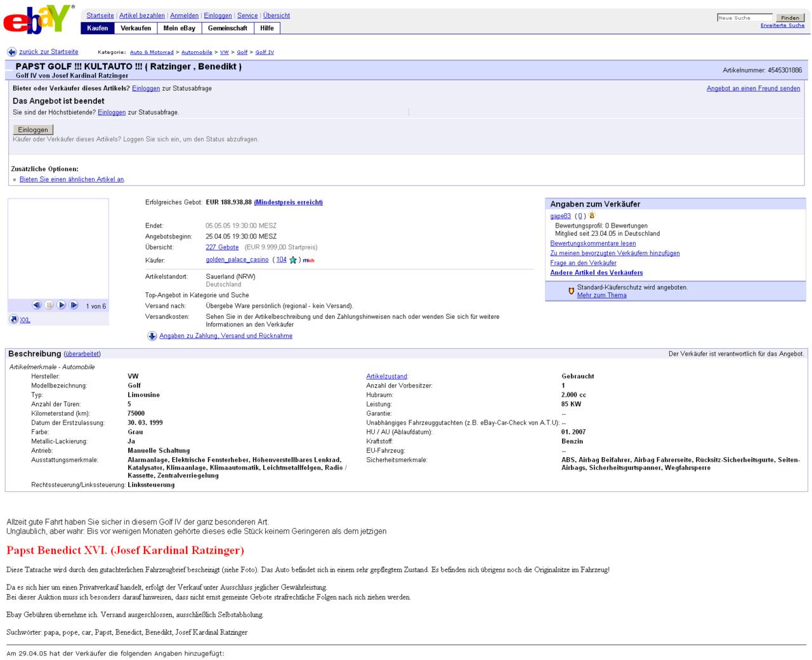Click the back arrow icon beside 'zurück zur Startseite'
Screen dimensions: 812x660
pyautogui.click(x=11, y=52)
